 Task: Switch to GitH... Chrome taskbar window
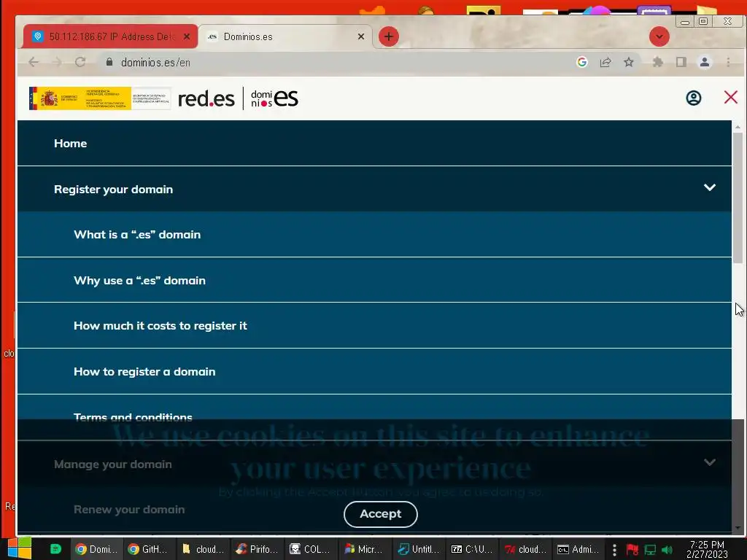(149, 549)
